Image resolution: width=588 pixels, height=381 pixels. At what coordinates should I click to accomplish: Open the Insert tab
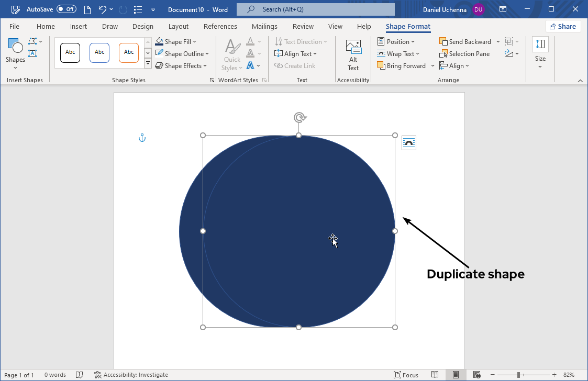[x=79, y=27]
